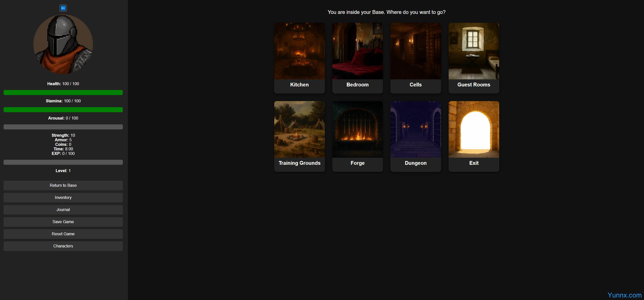Open the Yunnx.com watermark link

tap(624, 295)
